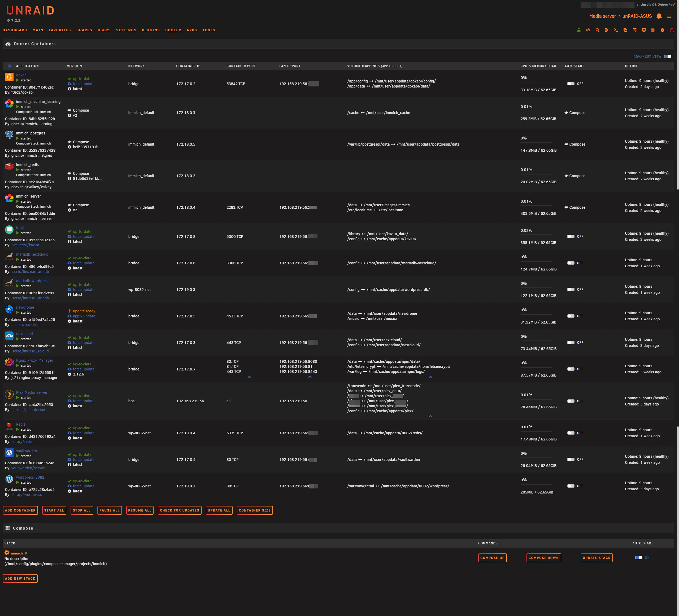Click the vaultwarden container icon
The height and width of the screenshot is (616, 679).
point(9,453)
